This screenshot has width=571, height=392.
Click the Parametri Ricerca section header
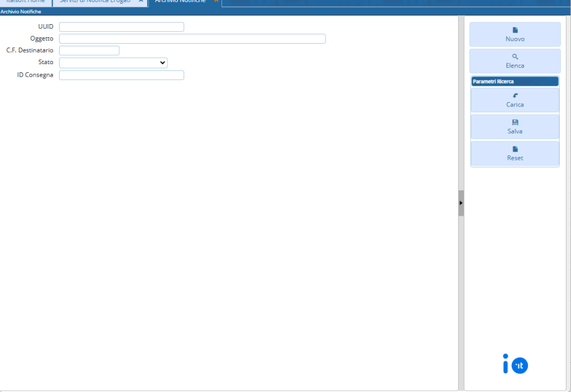(x=515, y=82)
